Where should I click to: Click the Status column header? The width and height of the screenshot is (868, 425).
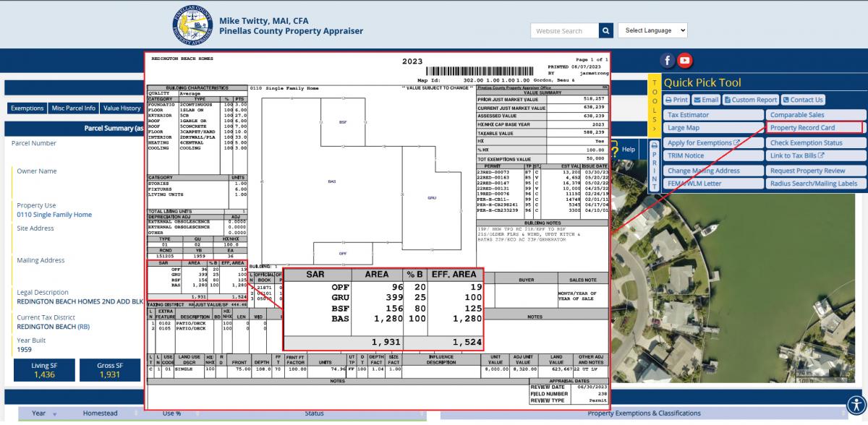314,413
